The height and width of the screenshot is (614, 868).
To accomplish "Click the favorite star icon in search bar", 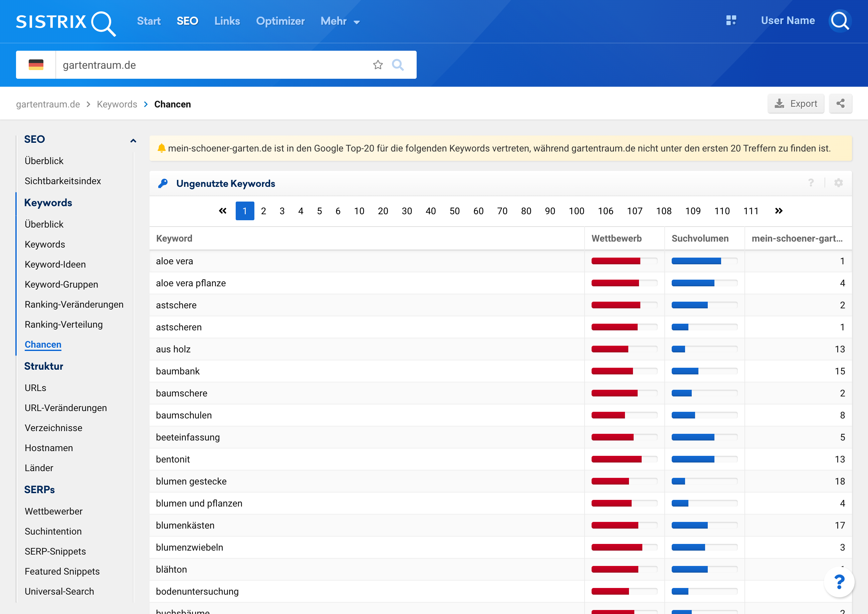I will (378, 65).
